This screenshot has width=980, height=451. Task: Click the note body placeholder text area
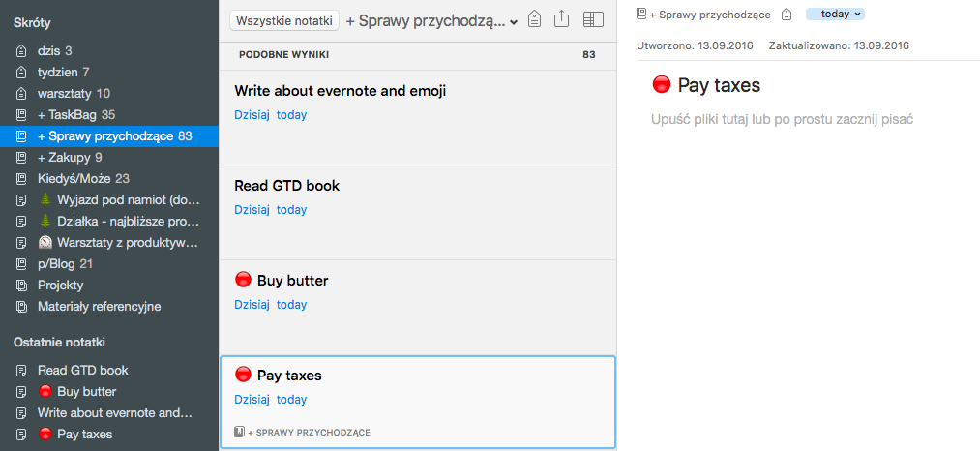[x=783, y=119]
